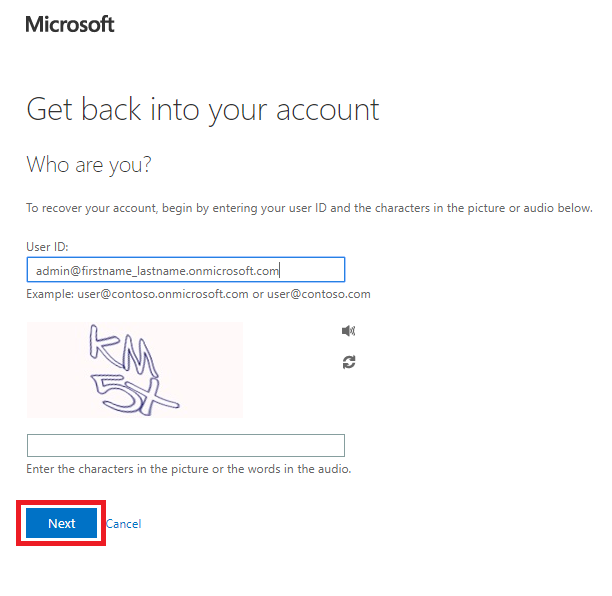Click 'onmicrosoft.com' in the typed user ID
Viewport: 612px width, 596px height.
[233, 270]
